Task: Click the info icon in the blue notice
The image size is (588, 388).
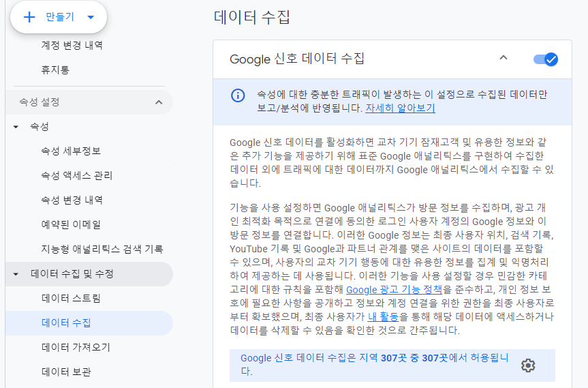Action: coord(238,95)
